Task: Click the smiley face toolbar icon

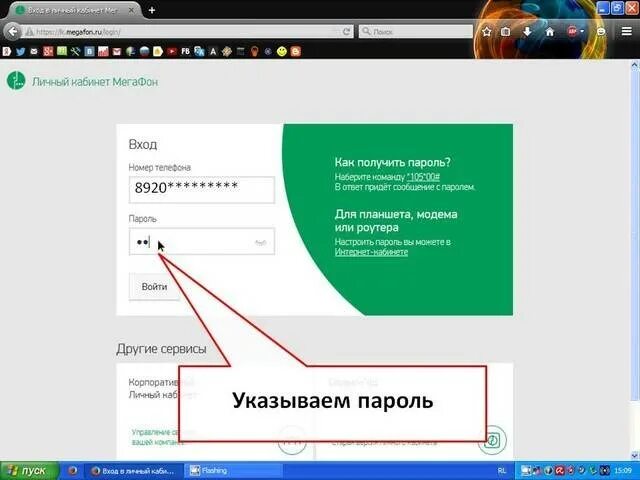Action: point(601,32)
